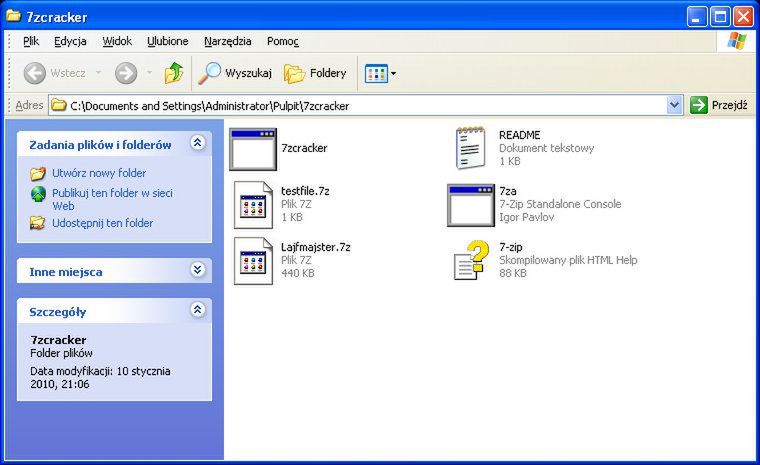The width and height of the screenshot is (760, 465).
Task: Open the Views dropdown arrow
Action: pos(394,74)
